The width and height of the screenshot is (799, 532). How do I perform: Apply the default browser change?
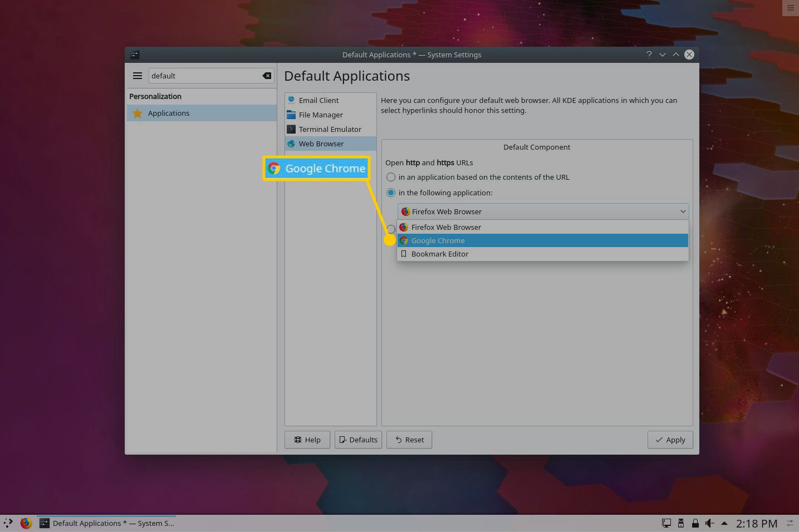[670, 440]
